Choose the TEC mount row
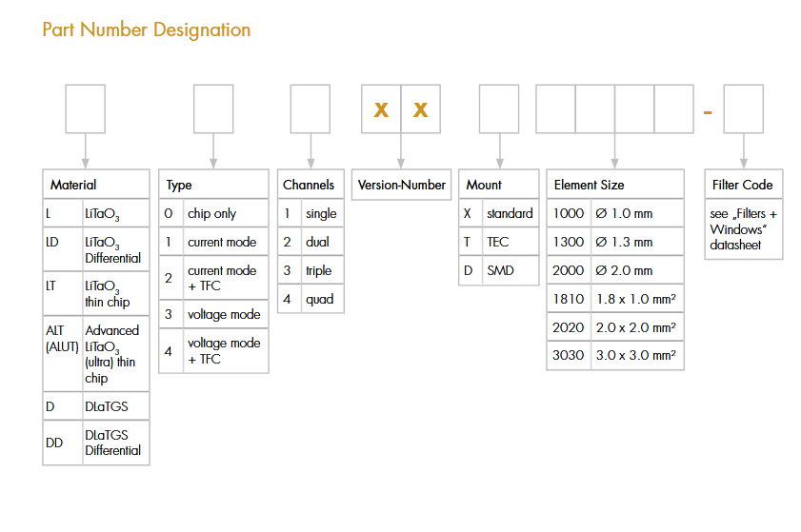Image resolution: width=801 pixels, height=532 pixels. (x=499, y=243)
